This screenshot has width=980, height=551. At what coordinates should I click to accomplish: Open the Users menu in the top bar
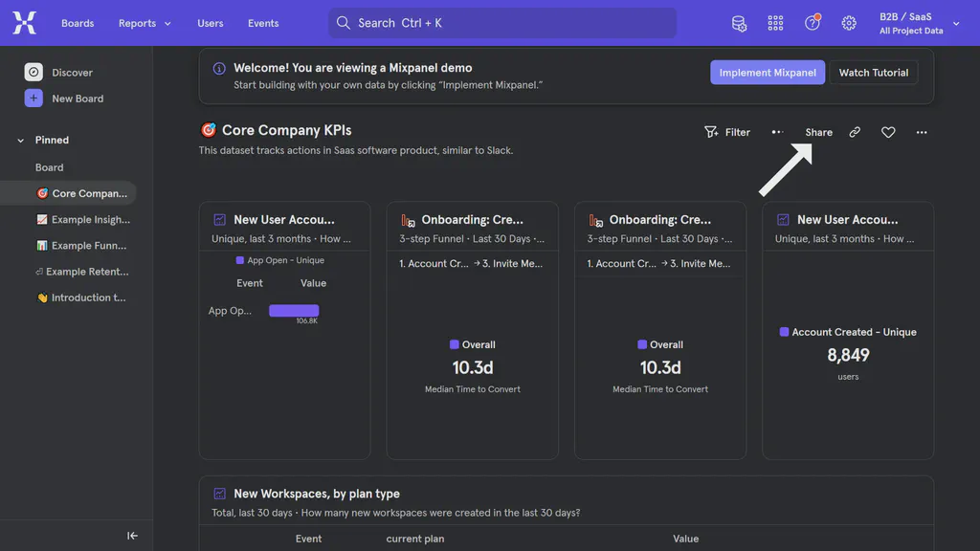tap(210, 23)
